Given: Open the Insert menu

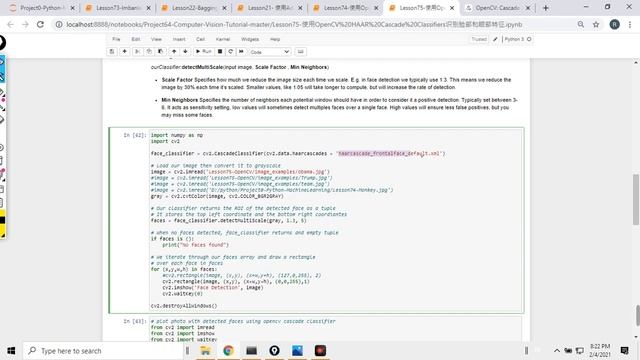Looking at the screenshot, I should pyautogui.click(x=179, y=39).
